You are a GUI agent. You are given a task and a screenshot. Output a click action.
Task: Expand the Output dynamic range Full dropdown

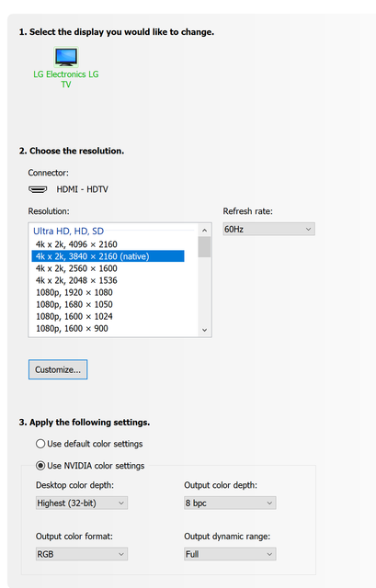click(230, 554)
